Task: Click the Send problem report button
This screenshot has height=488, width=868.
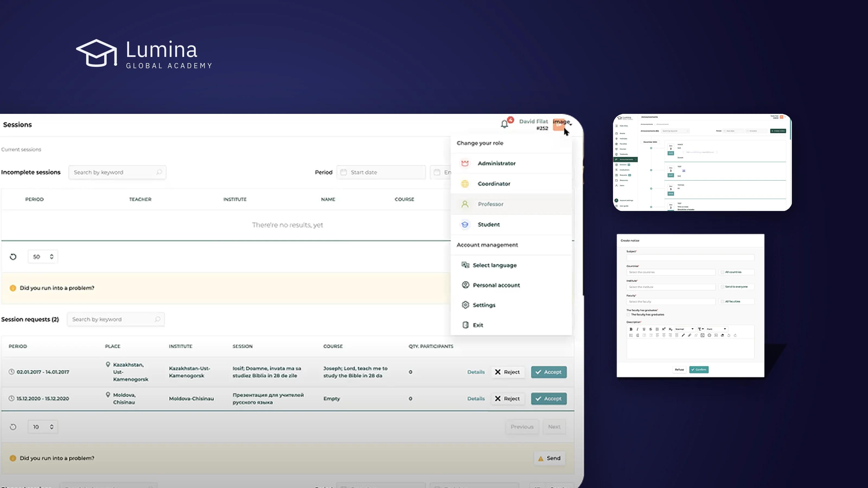Action: (549, 458)
